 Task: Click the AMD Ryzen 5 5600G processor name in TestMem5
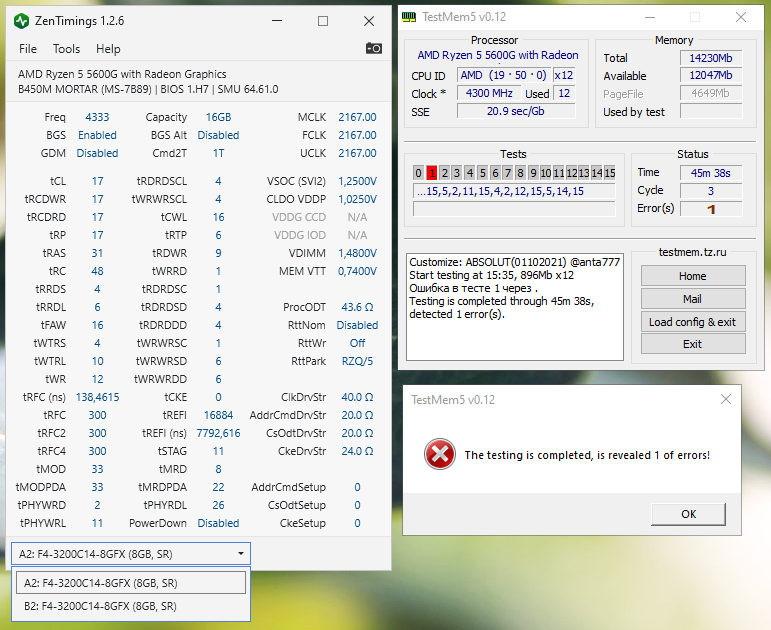pos(498,55)
